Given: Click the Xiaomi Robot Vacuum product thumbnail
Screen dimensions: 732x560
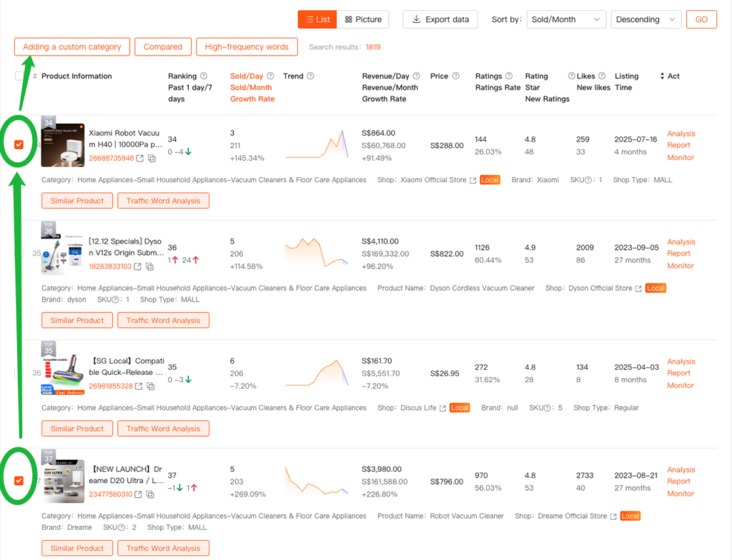Looking at the screenshot, I should point(63,145).
